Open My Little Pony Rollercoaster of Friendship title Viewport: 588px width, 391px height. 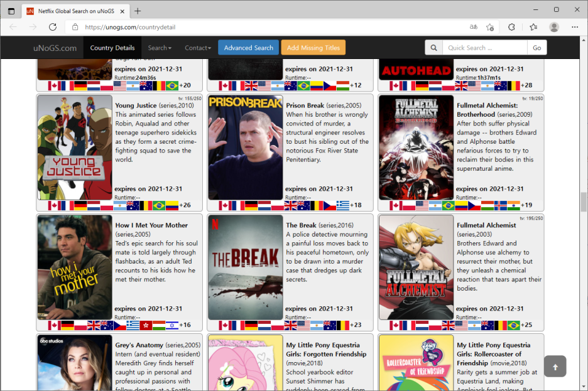click(494, 355)
